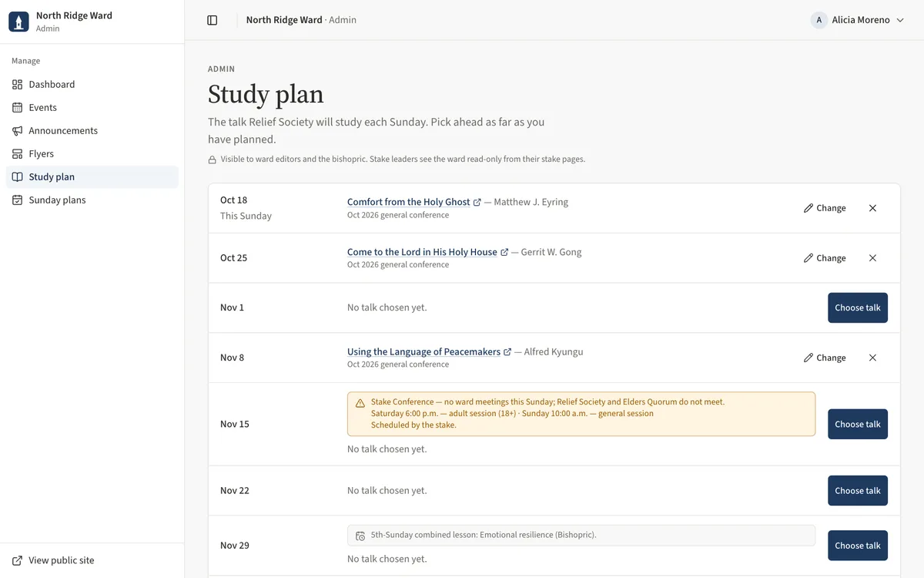
Task: Click Gerrit W. Gong speaker name
Action: coord(551,252)
